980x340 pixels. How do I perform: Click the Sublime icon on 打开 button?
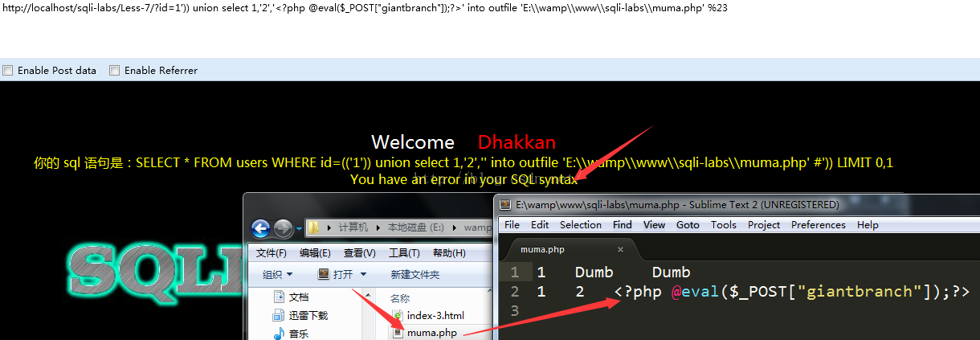click(324, 274)
